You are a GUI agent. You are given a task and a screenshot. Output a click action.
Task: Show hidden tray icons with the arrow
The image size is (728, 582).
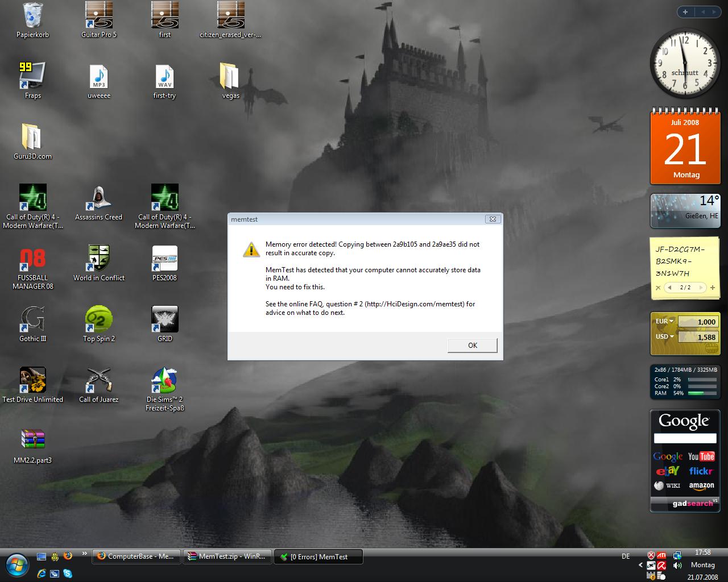pos(640,566)
